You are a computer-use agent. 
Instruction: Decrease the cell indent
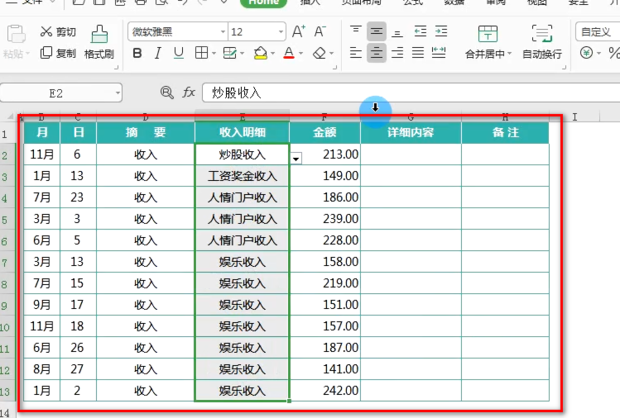(420, 31)
